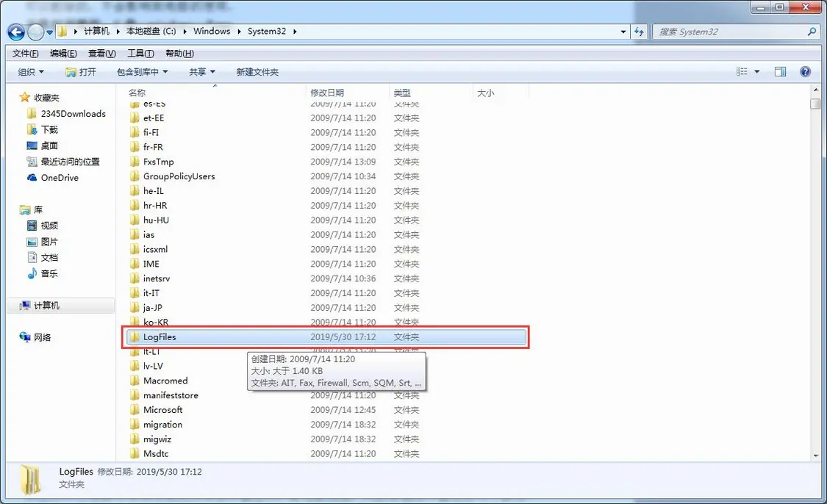Screen dimensions: 827x504
Task: Click the search magnifier icon
Action: coord(812,32)
